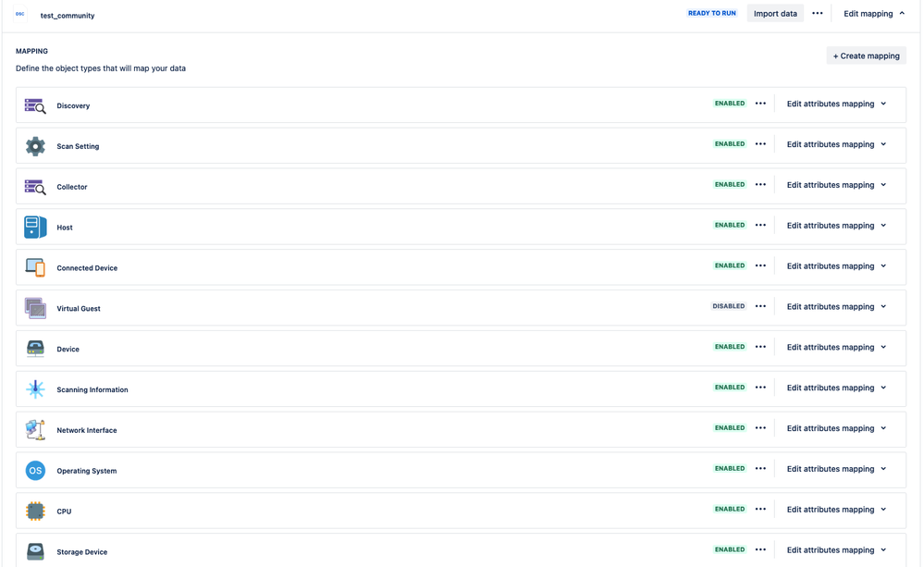Click the Create mapping button

[865, 55]
